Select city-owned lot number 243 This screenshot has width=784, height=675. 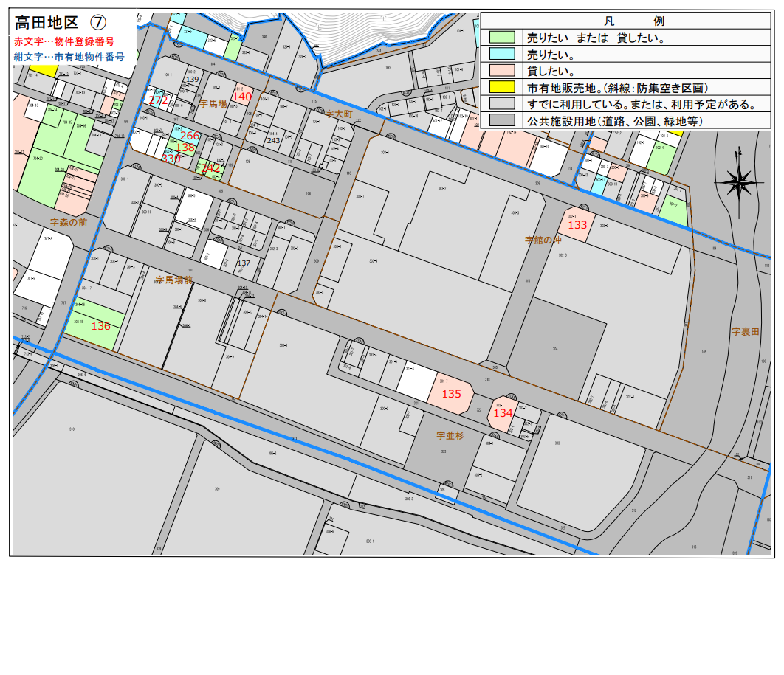[273, 140]
